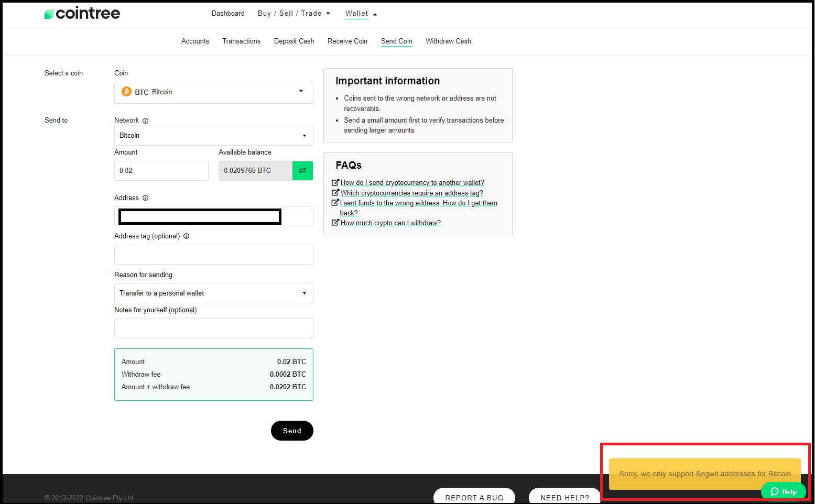Open the Reason for sending dropdown
Viewport: 815px width, 504px height.
pos(214,293)
